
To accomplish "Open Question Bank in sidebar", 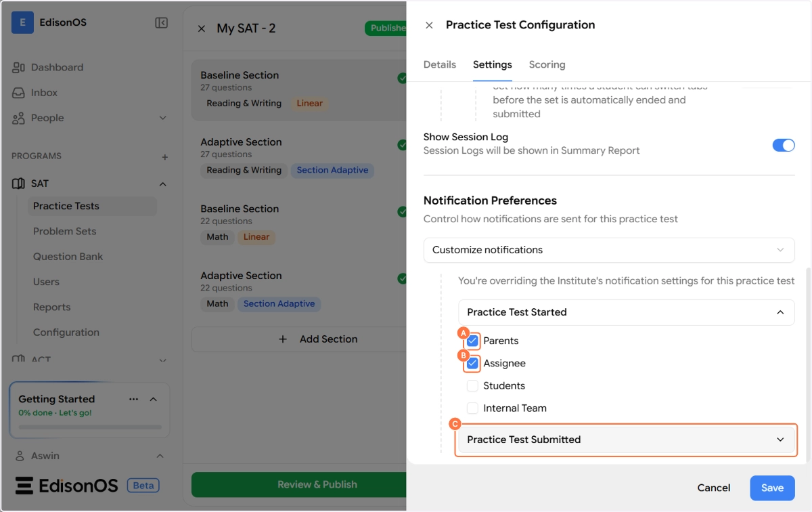I will pos(68,257).
